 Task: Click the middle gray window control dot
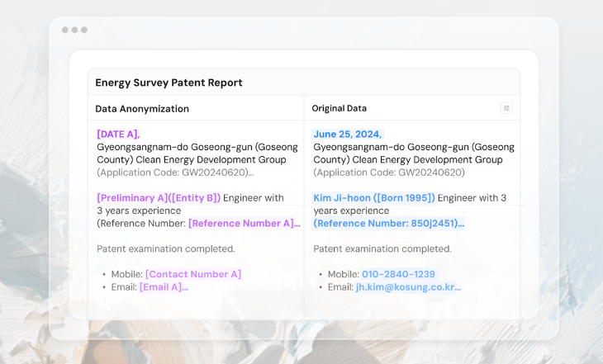coord(74,30)
